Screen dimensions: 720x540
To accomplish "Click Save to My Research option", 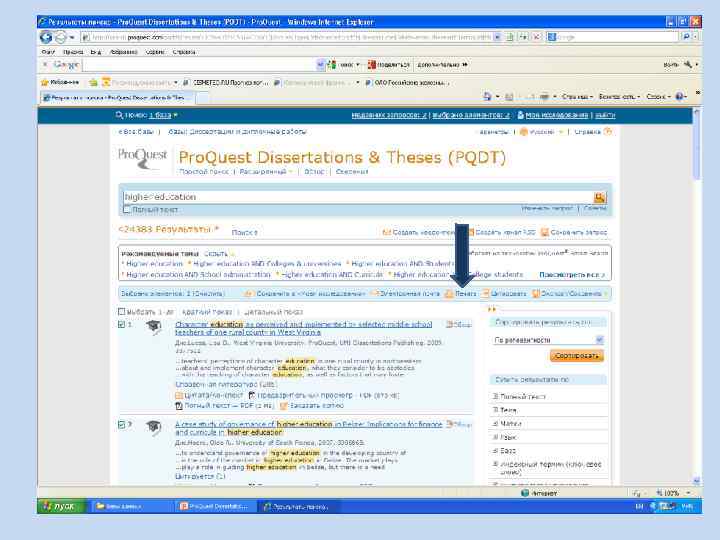I will click(x=304, y=293).
